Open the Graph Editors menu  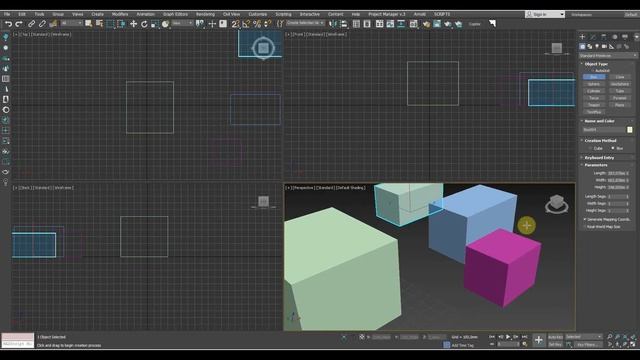(x=176, y=14)
